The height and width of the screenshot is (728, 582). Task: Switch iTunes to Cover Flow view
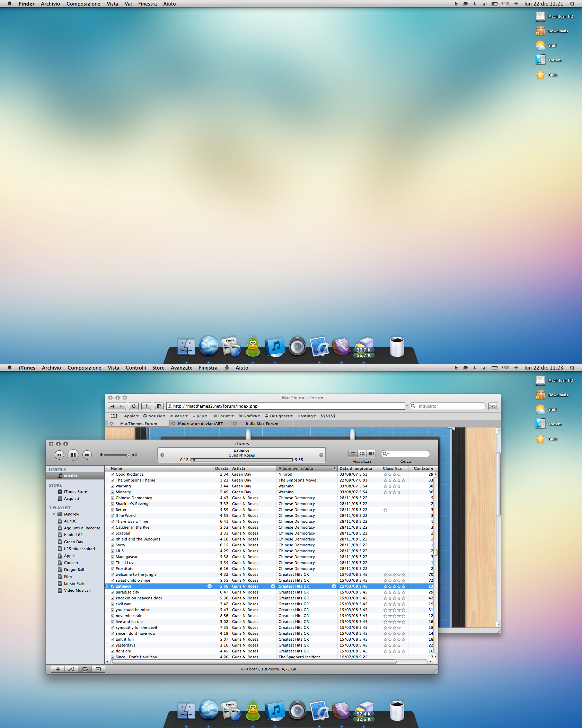click(x=371, y=453)
